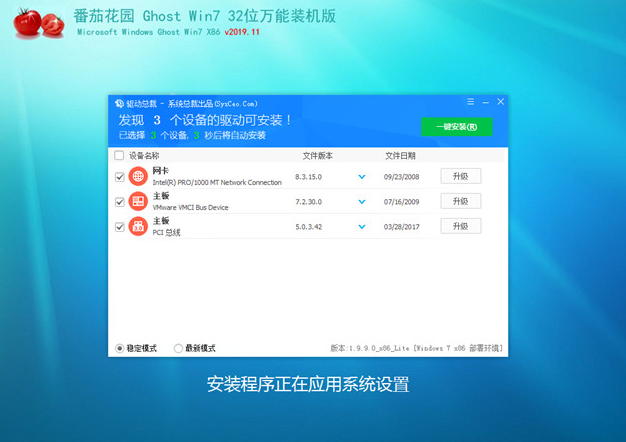Expand version dropdown for 8.3.15.0 driver
The image size is (626, 442).
[362, 176]
